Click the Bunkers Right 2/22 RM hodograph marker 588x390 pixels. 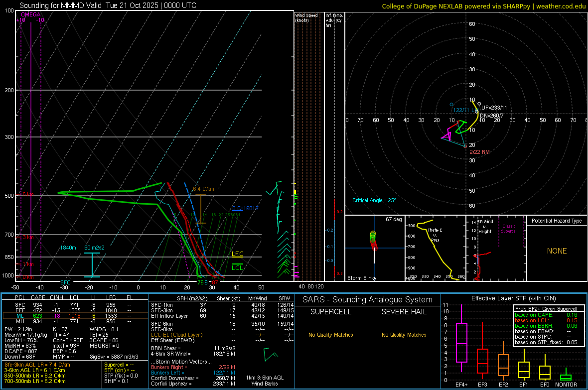[x=465, y=146]
